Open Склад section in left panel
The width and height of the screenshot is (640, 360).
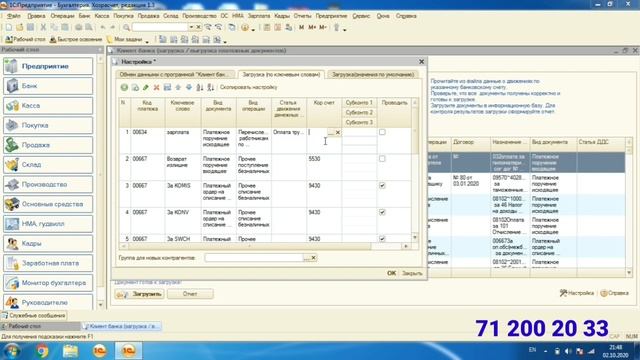tap(48, 164)
